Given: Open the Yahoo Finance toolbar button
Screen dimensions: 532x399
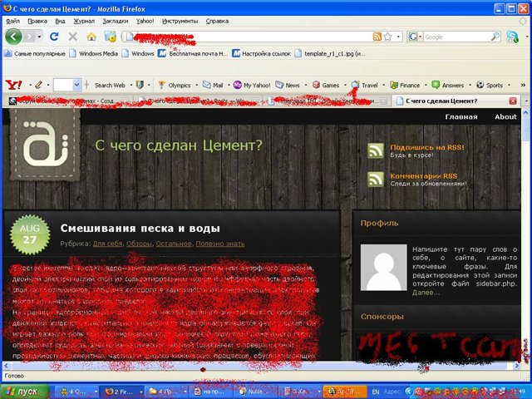Looking at the screenshot, I should (x=405, y=85).
